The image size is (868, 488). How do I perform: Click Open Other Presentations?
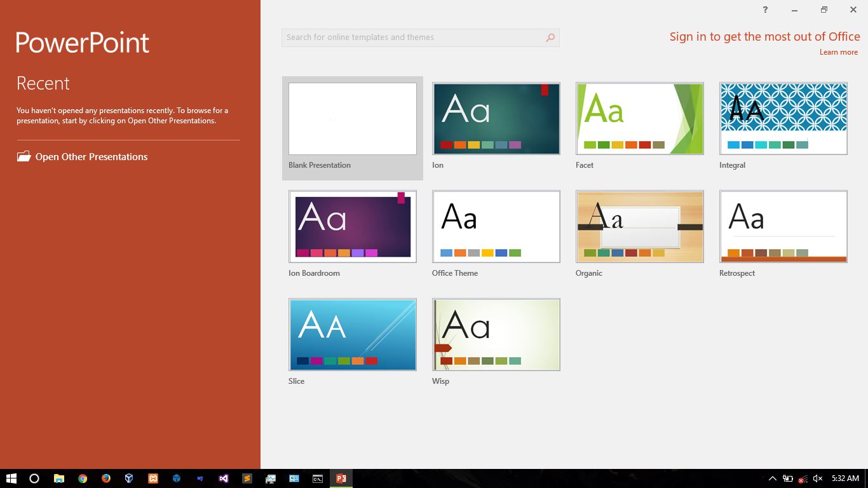pos(83,157)
